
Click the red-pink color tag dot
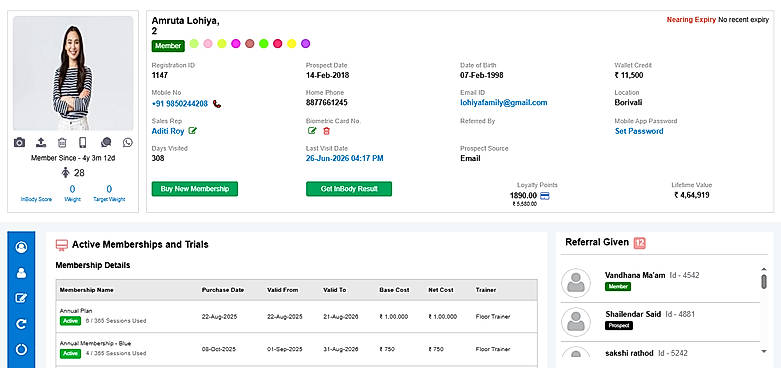click(277, 43)
